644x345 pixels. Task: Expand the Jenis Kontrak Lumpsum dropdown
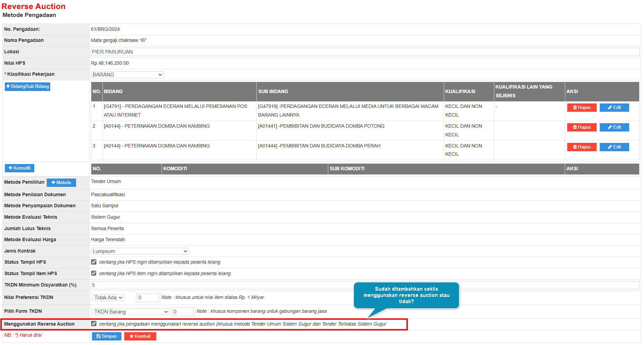[x=140, y=251]
